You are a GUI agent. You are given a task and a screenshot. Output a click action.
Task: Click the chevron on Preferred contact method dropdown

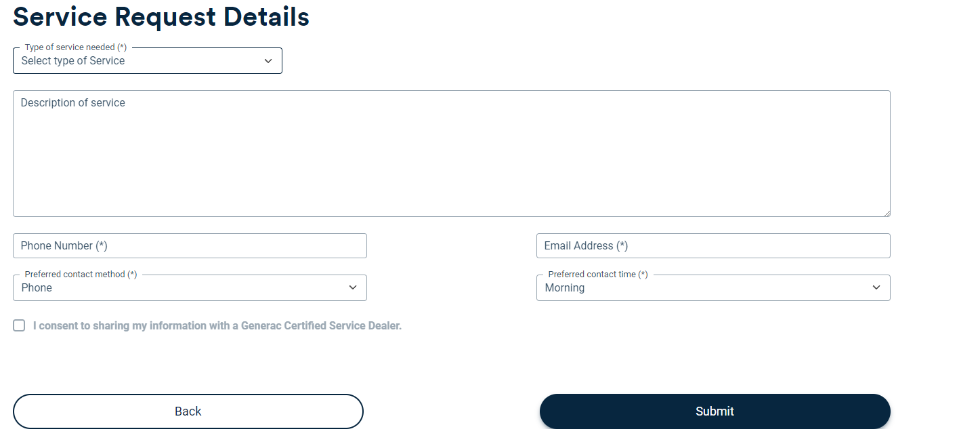(x=352, y=287)
